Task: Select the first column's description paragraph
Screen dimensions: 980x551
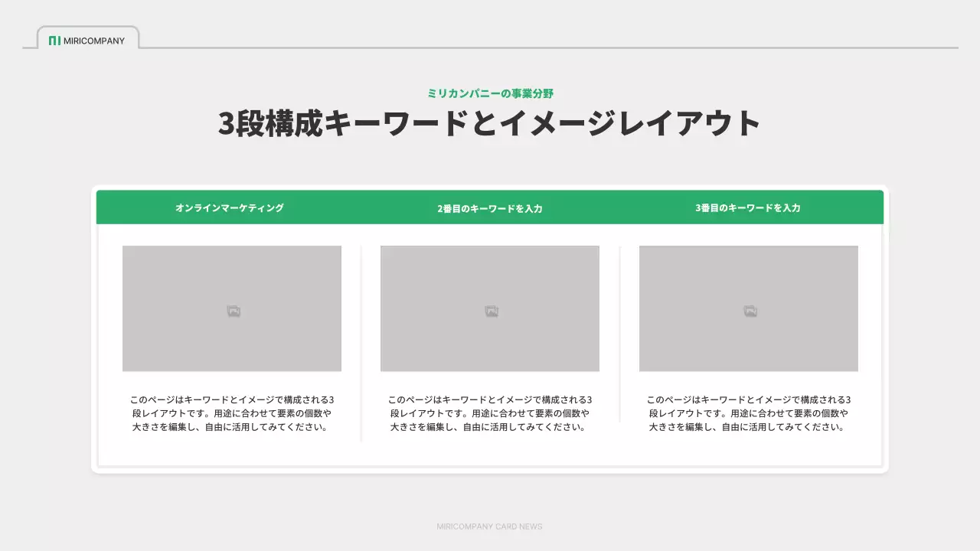Action: click(x=232, y=413)
